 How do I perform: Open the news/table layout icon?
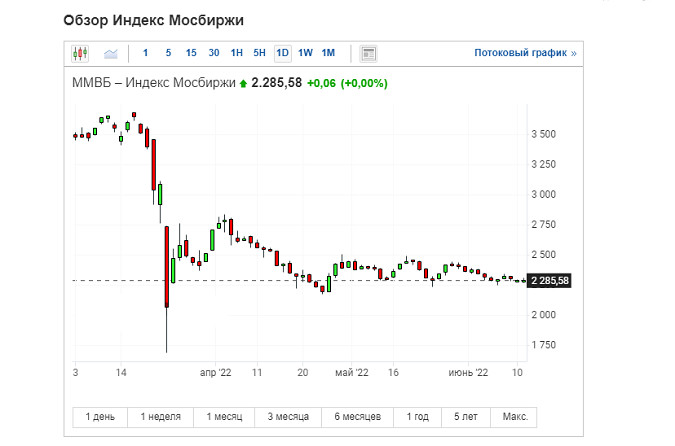click(368, 54)
